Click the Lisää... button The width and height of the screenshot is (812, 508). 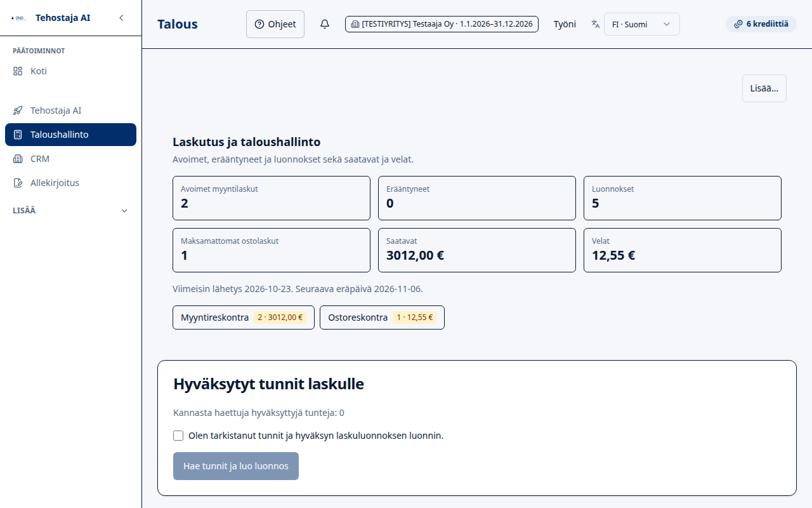coord(764,88)
